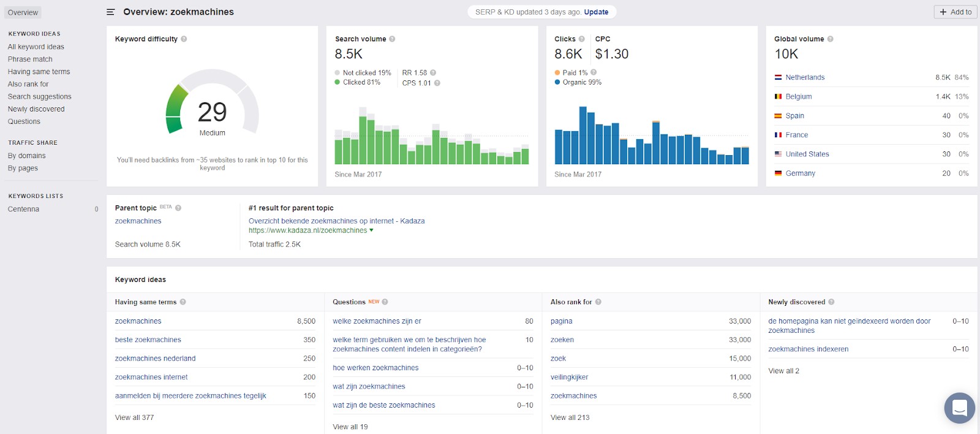Click the help icon next to Global volume
The width and height of the screenshot is (980, 434).
(x=831, y=39)
